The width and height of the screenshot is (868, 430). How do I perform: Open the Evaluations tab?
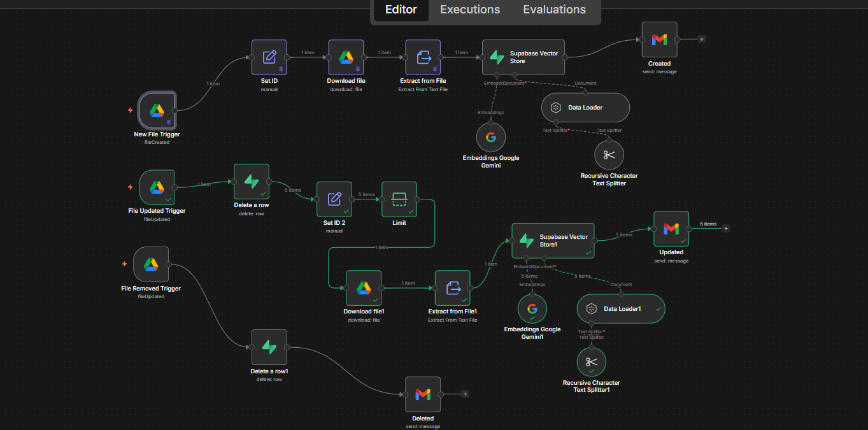coord(554,10)
